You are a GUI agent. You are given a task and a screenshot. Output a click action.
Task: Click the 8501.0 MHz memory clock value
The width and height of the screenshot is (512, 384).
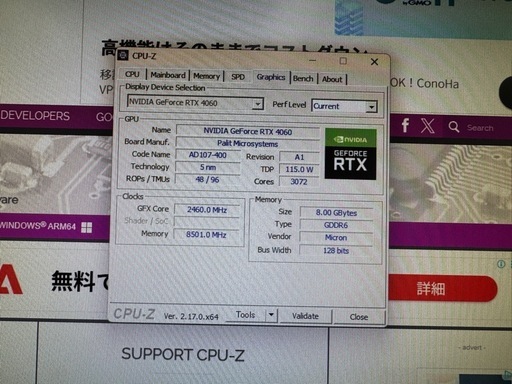tap(206, 235)
